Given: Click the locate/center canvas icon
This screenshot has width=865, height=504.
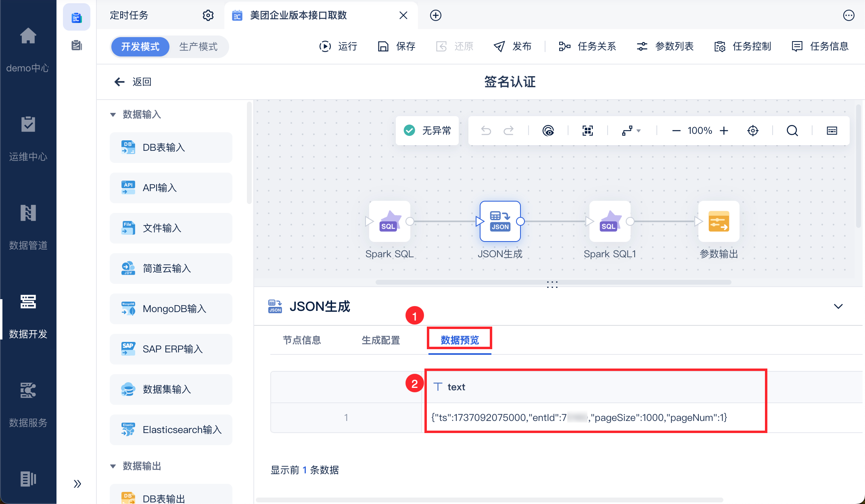Looking at the screenshot, I should [753, 131].
